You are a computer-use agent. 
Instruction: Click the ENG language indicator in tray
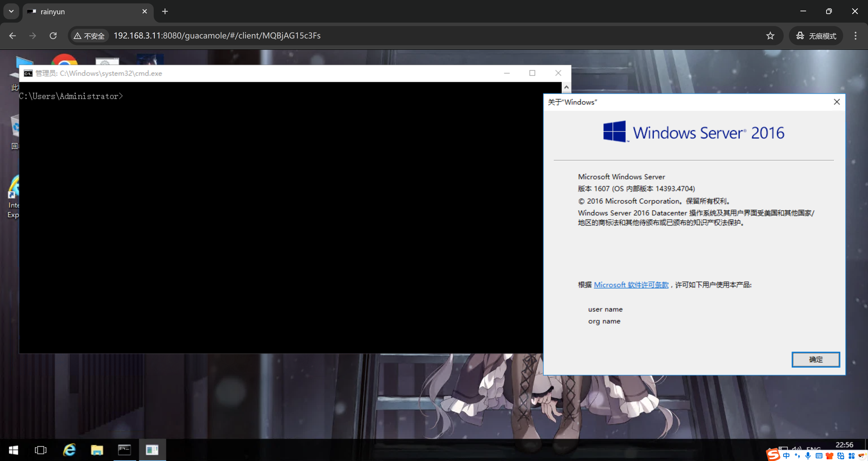814,449
